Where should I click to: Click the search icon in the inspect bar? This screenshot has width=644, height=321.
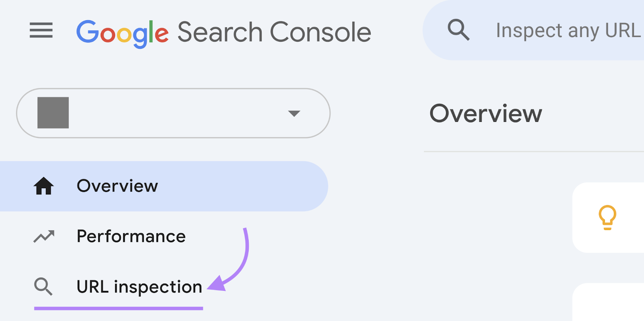[x=458, y=29]
